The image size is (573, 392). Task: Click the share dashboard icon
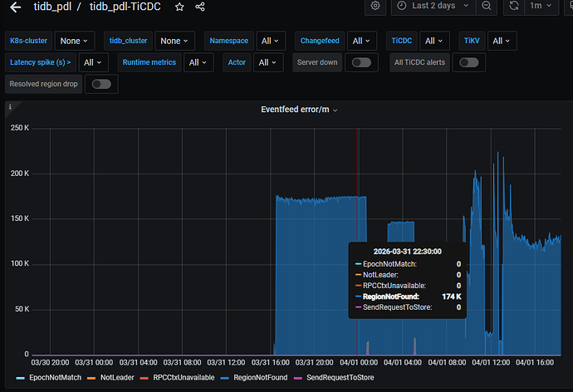pos(200,7)
